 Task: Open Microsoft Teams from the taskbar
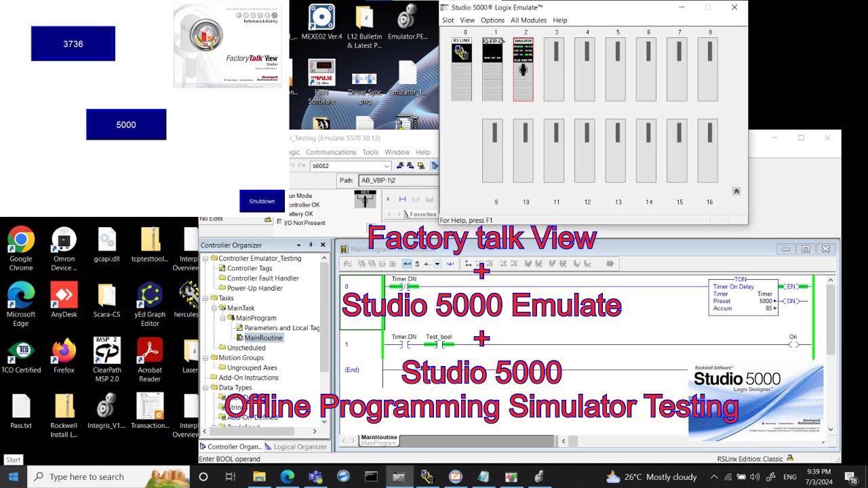coord(315,476)
